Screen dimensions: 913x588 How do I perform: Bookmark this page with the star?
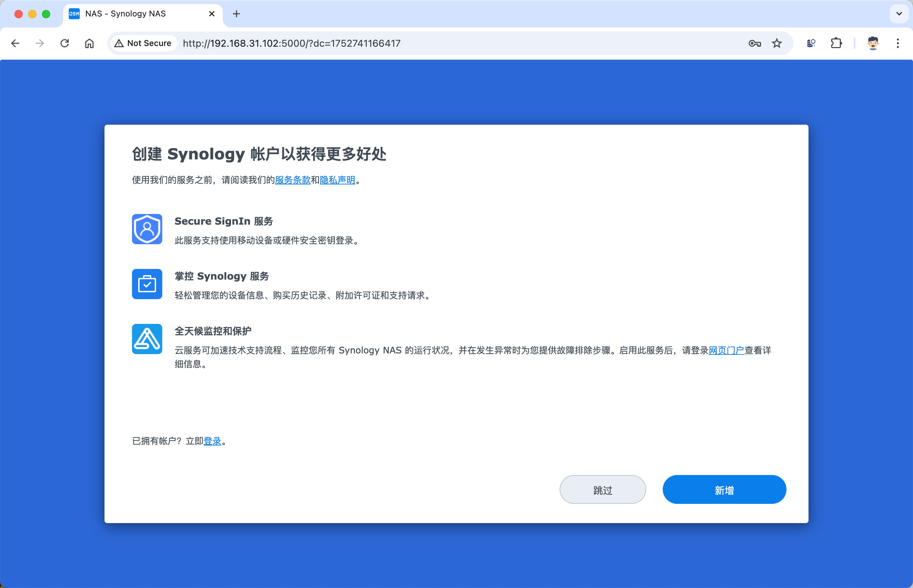click(x=777, y=43)
